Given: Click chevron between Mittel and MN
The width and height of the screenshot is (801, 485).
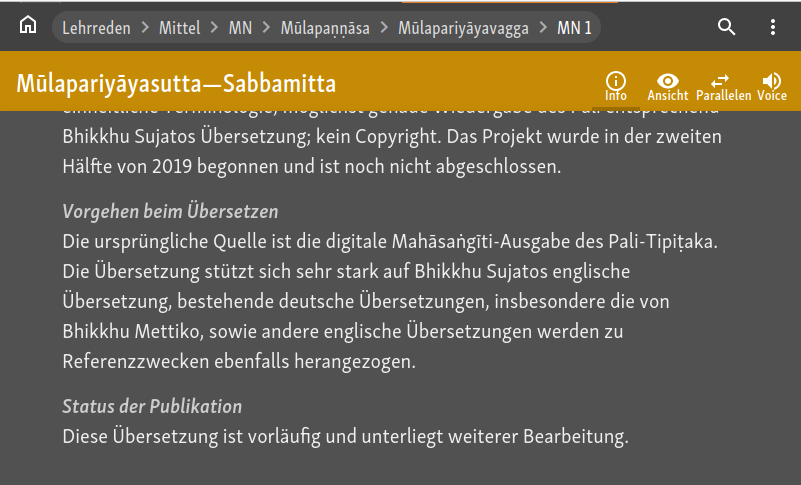Looking at the screenshot, I should pyautogui.click(x=215, y=27).
